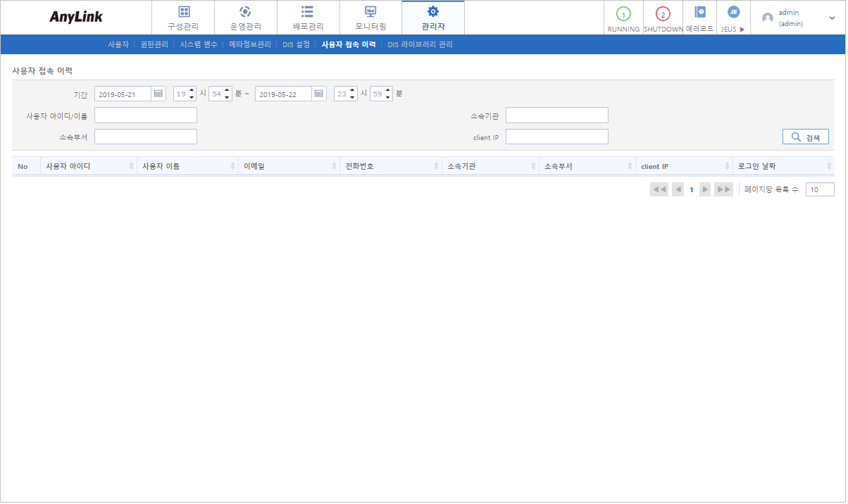Expand the admin account dropdown chevron
Viewport: 848px width, 504px height.
(832, 18)
